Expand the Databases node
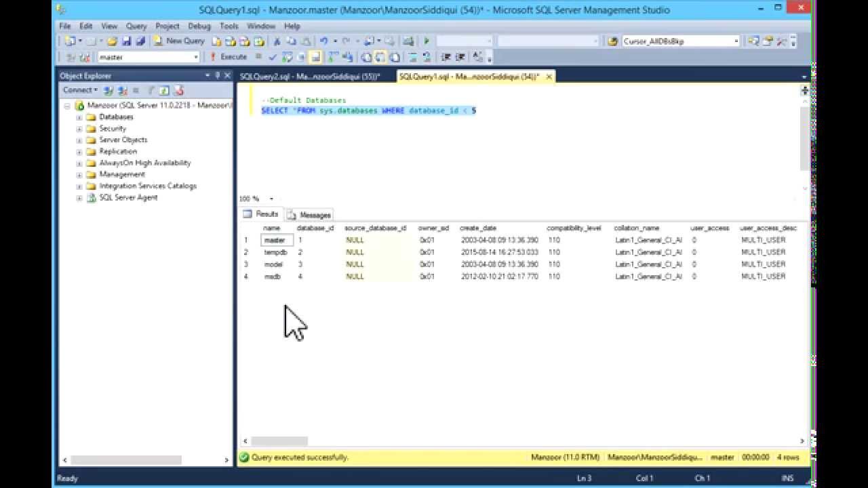This screenshot has width=868, height=488. (79, 117)
